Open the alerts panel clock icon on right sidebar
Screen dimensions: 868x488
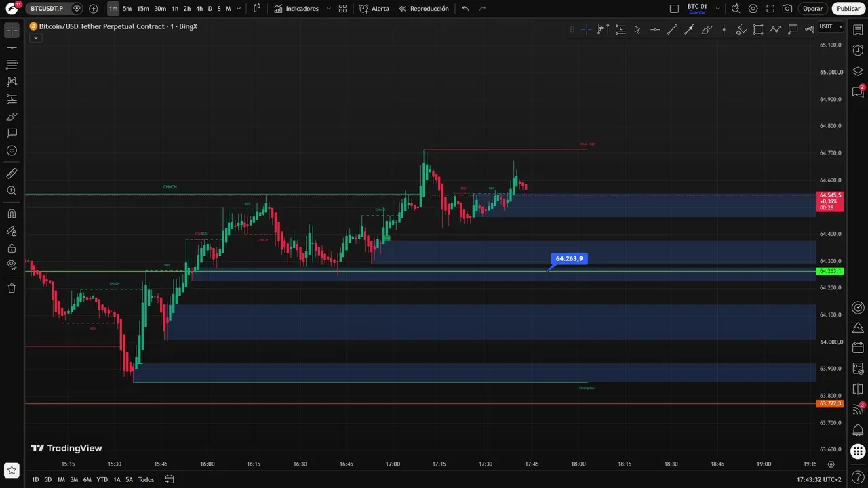(x=858, y=51)
